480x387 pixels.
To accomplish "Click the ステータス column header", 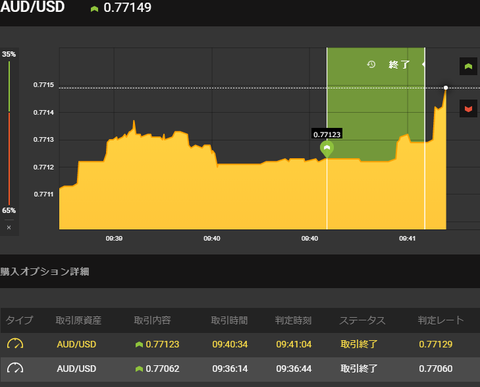I will tap(363, 320).
